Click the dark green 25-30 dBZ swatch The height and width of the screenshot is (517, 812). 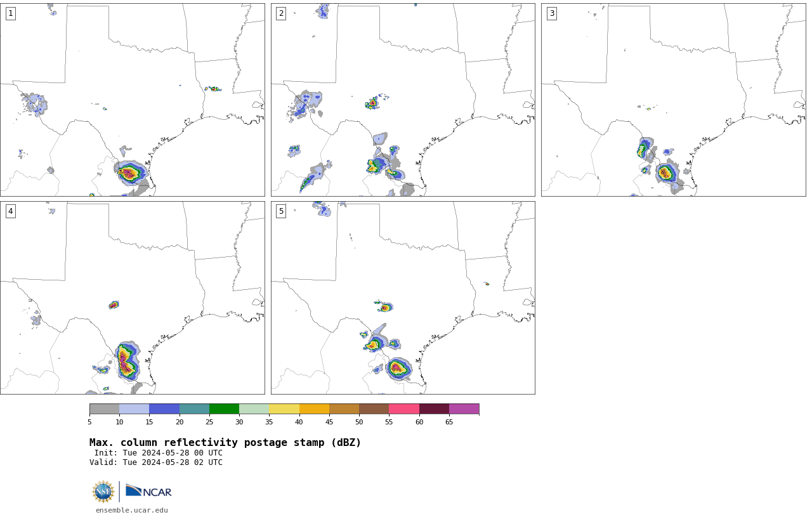[224, 409]
